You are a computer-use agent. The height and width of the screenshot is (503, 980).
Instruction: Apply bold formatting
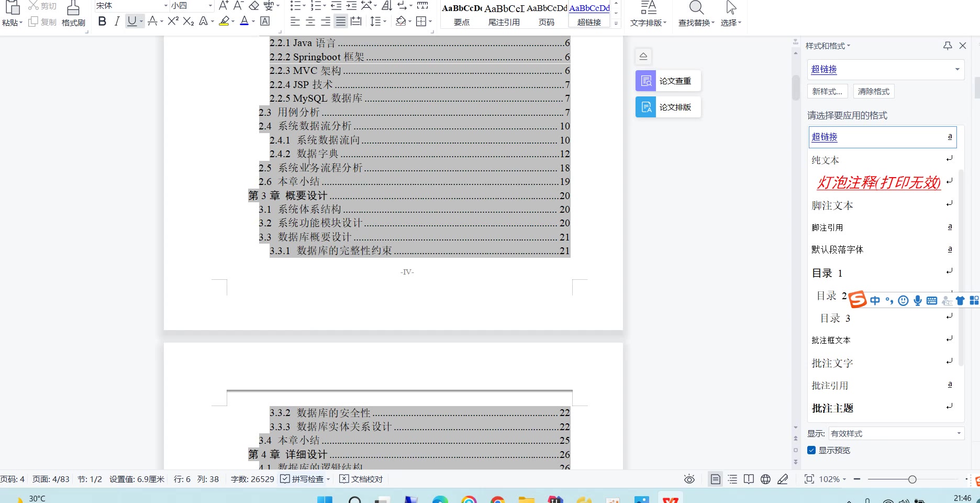[x=102, y=21]
